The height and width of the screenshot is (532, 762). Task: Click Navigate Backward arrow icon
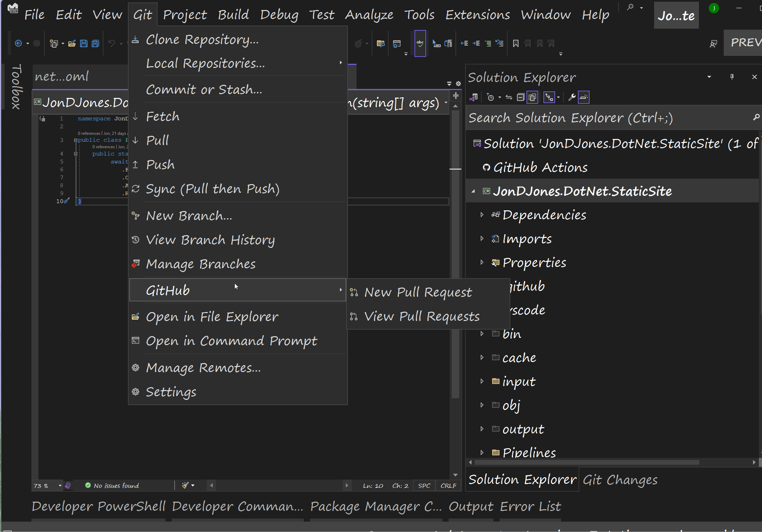coord(19,43)
